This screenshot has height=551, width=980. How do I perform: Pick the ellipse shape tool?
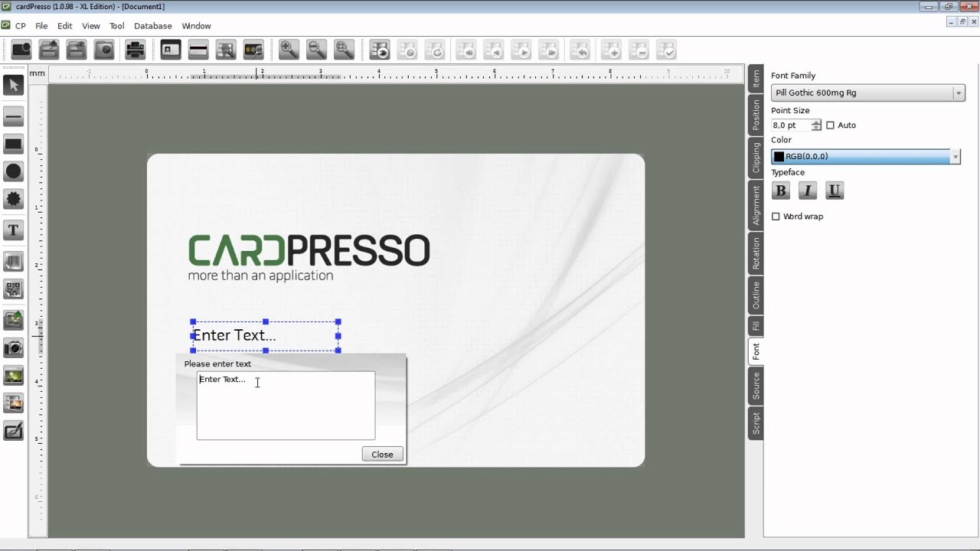(14, 171)
